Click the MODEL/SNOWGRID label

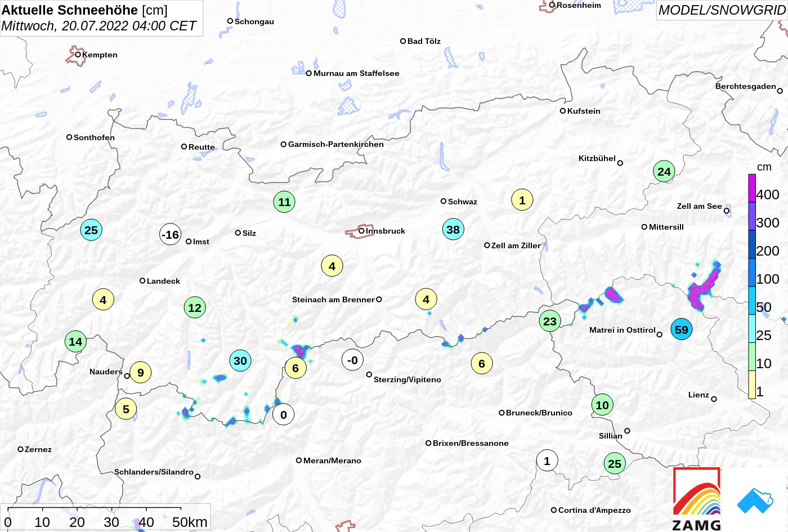pos(722,10)
